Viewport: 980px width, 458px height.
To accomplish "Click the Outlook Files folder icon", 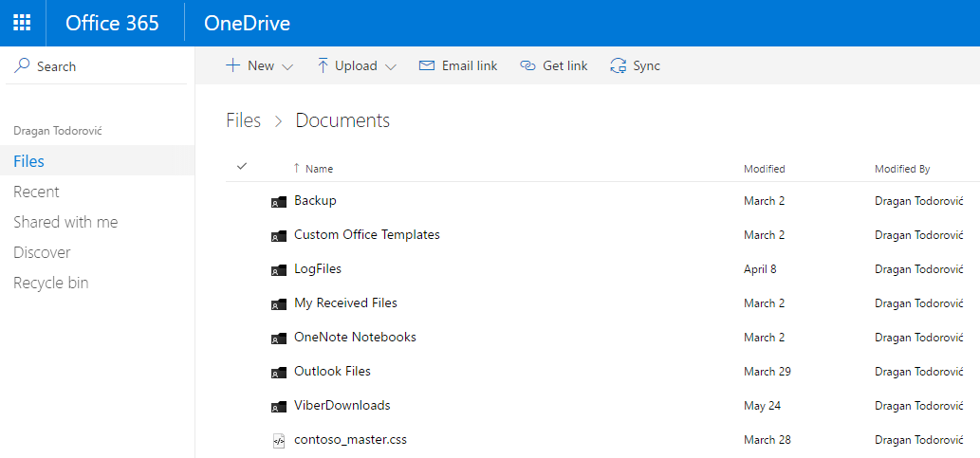I will click(279, 373).
